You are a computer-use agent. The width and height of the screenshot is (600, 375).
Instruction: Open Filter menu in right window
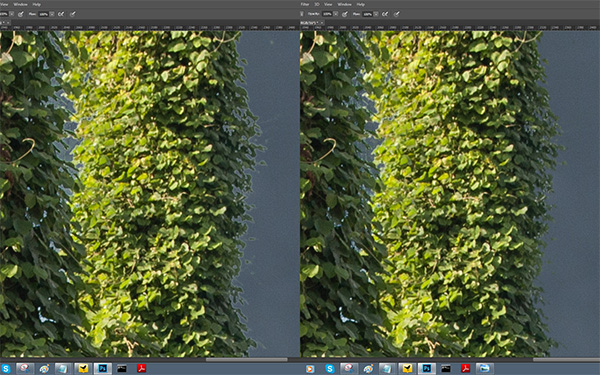click(x=305, y=4)
